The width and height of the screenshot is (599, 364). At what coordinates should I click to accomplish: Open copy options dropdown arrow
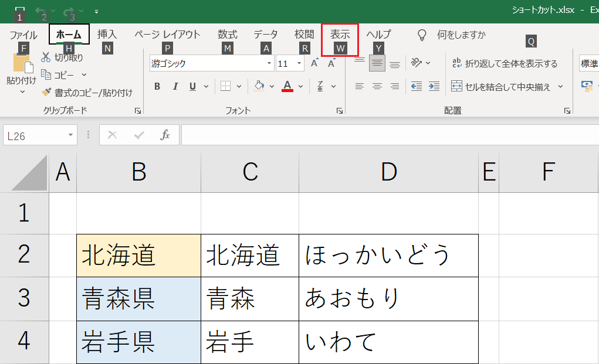84,75
